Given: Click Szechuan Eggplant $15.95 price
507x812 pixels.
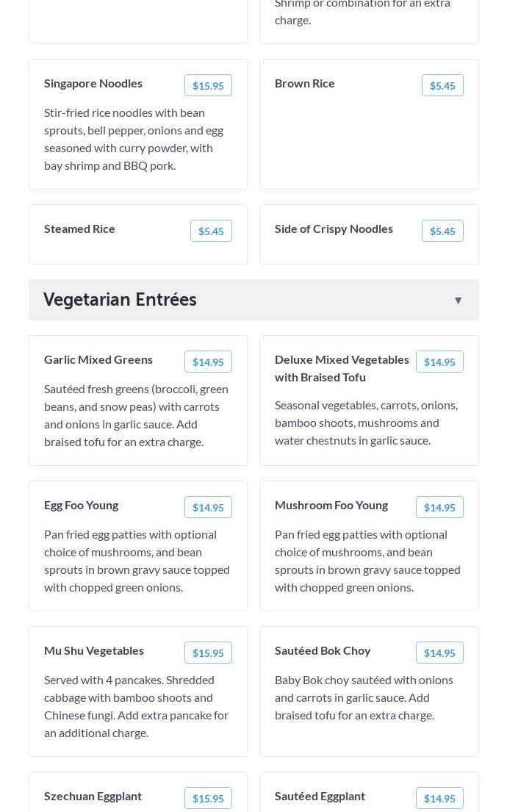Looking at the screenshot, I should pos(208,798).
